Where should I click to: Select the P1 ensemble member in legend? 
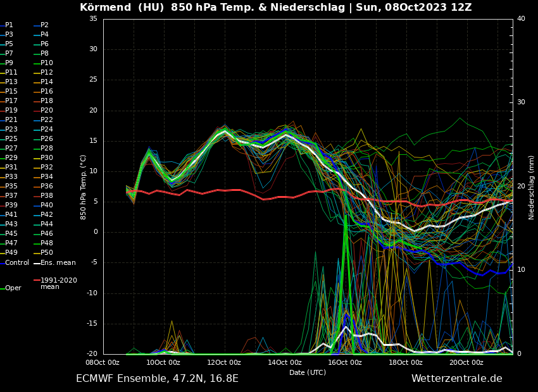9,25
